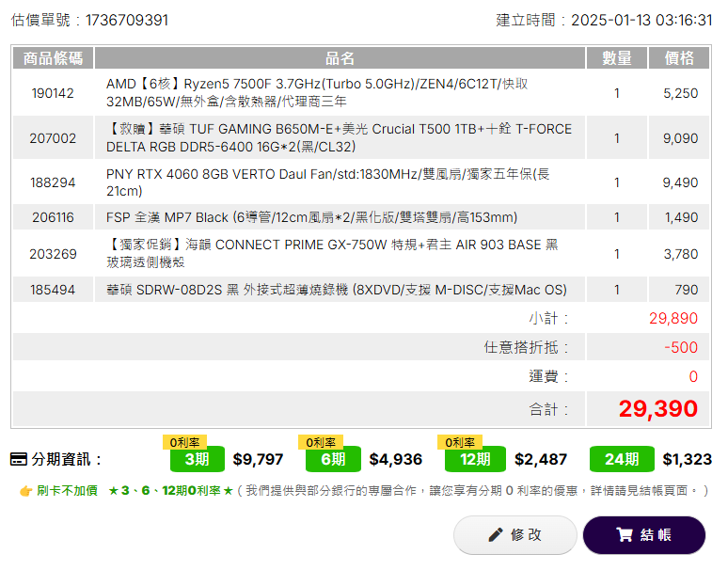
Task: Click the total amount 29,390
Action: click(x=657, y=409)
